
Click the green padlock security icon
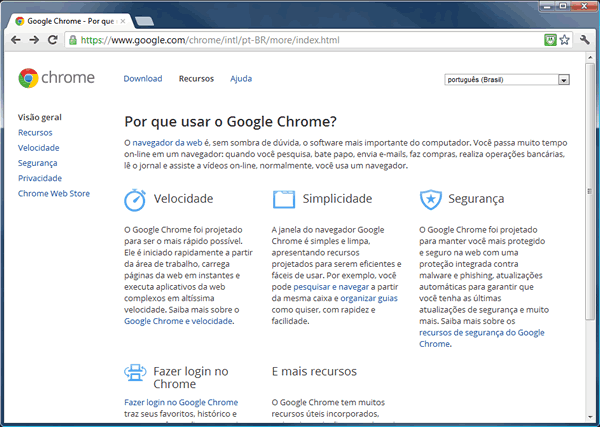[x=73, y=40]
